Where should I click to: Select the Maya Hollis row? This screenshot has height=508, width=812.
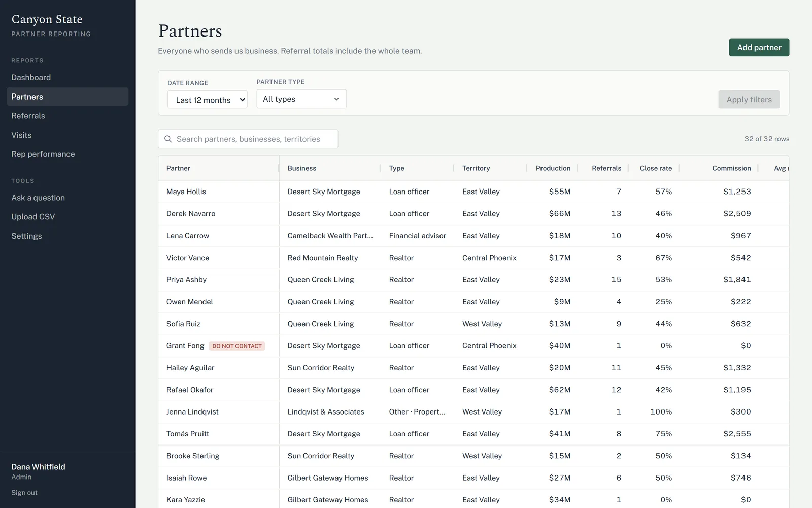coord(473,192)
